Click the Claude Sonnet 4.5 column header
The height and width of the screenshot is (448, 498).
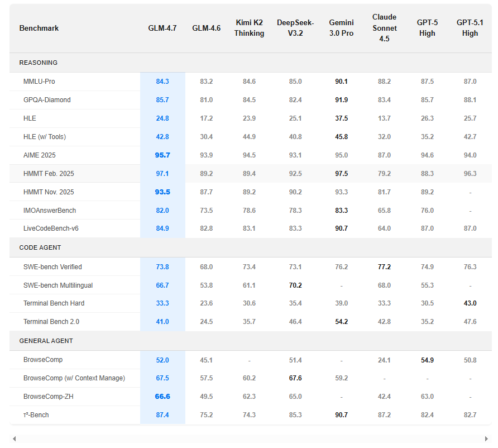pos(384,28)
